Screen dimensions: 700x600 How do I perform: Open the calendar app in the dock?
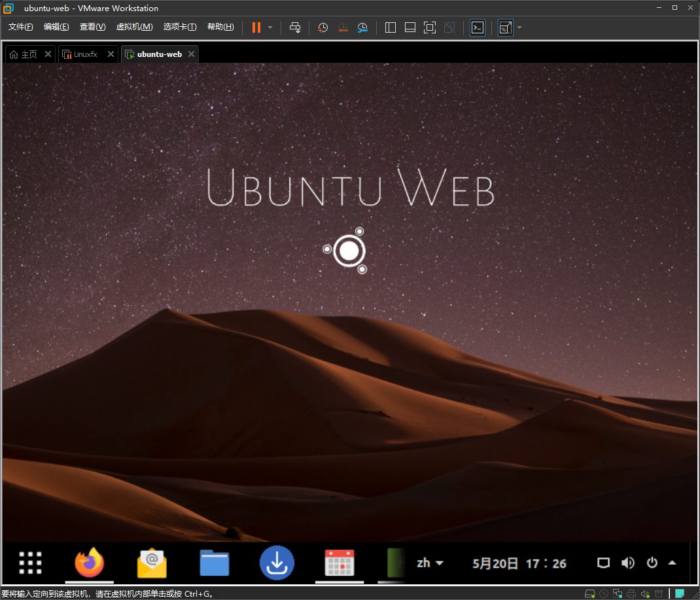pyautogui.click(x=340, y=562)
